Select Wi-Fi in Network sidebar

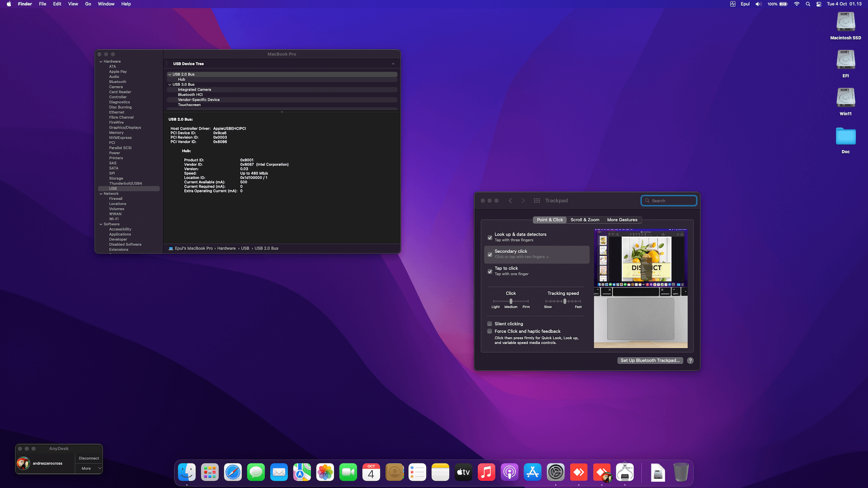click(x=113, y=219)
